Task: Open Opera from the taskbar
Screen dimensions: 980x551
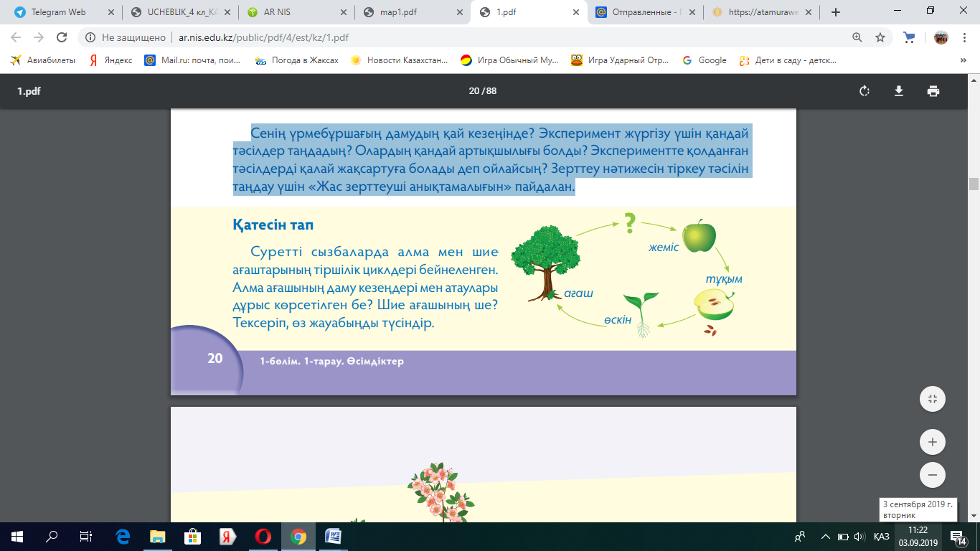Action: 263,537
